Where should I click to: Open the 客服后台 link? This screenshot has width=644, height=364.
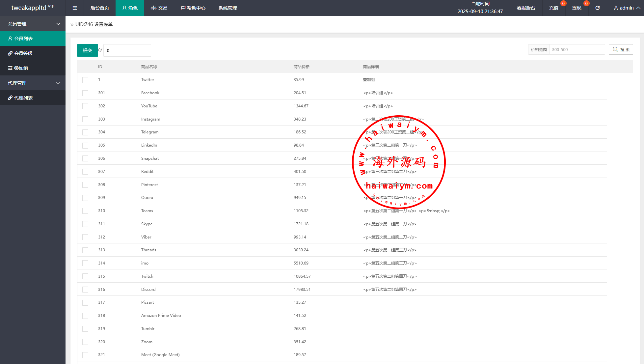(526, 8)
